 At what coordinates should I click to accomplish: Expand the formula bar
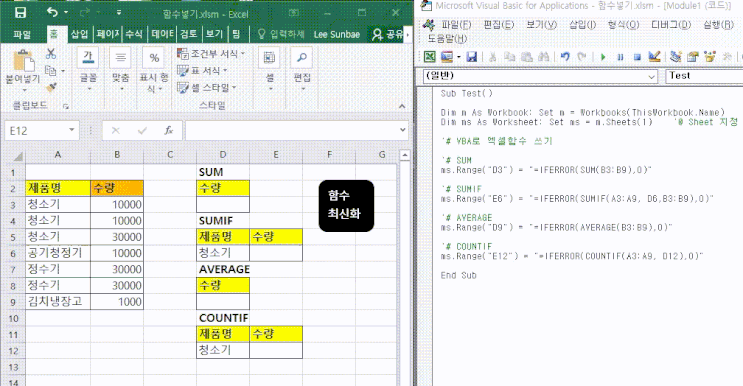point(402,130)
